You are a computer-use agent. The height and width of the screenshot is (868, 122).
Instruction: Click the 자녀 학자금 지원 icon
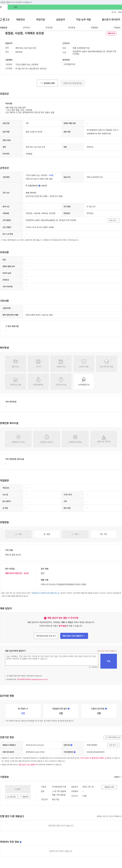click(x=106, y=364)
